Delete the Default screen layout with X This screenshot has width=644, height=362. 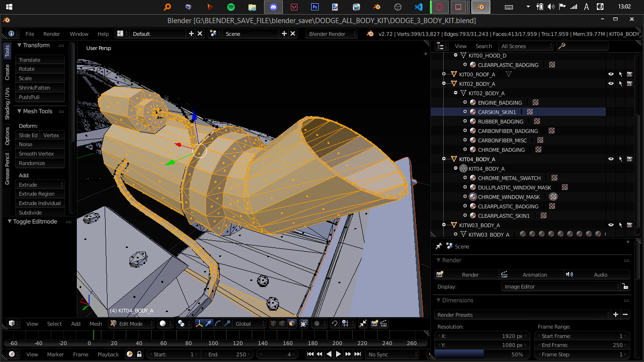click(x=200, y=33)
